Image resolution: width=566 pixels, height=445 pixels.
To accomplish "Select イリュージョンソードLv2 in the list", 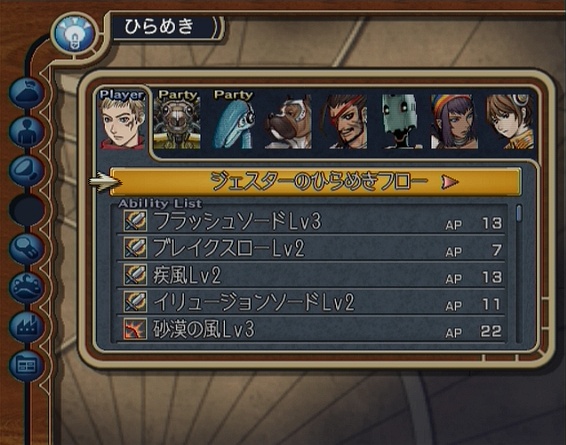I will pyautogui.click(x=311, y=302).
